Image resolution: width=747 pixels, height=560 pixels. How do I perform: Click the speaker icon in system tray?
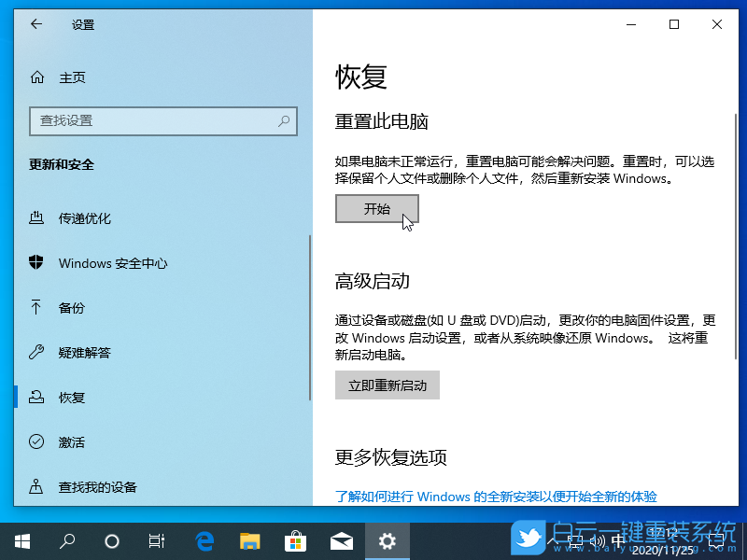599,539
